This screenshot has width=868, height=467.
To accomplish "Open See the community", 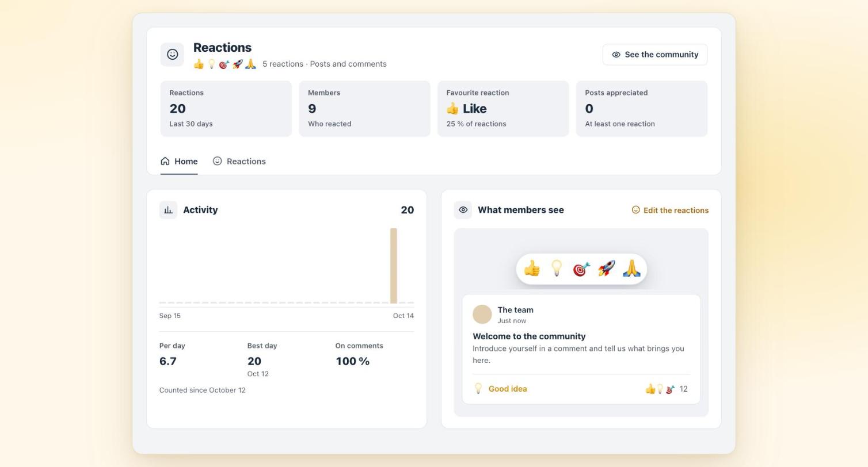I will coord(655,55).
